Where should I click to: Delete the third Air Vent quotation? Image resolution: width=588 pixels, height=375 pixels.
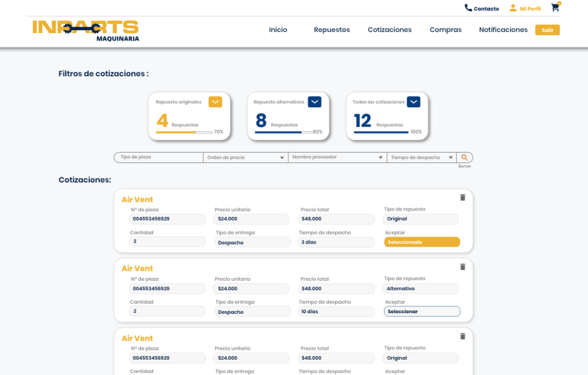click(462, 336)
